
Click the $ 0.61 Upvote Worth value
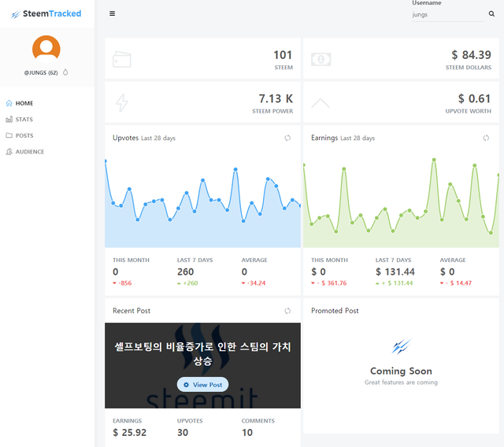tap(474, 98)
